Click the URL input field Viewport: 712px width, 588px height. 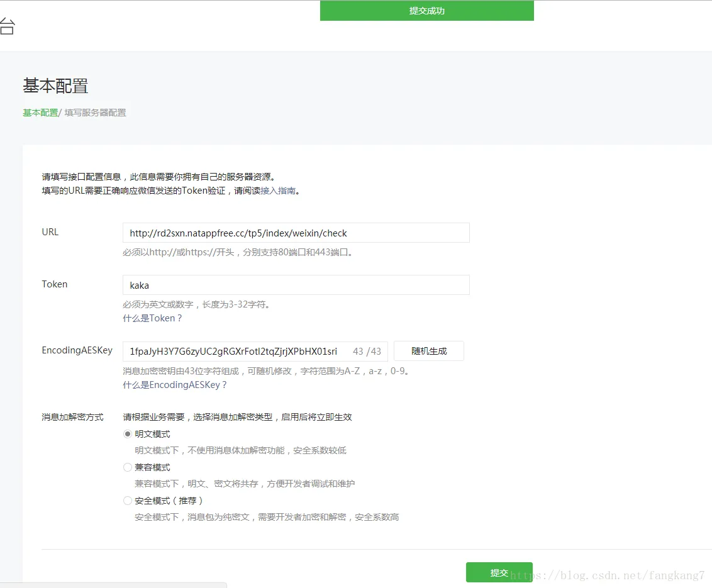pyautogui.click(x=296, y=233)
